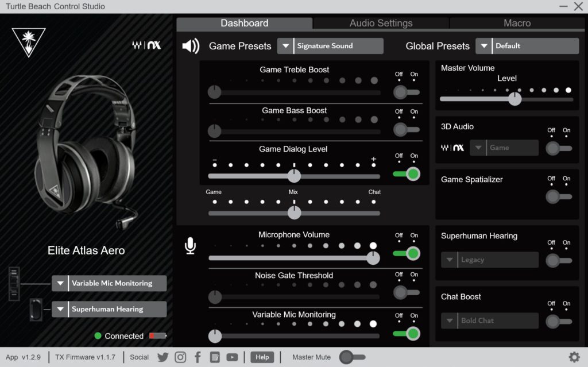Click the microphone icon near Microphone Volume
Screen dimensions: 588x367
pos(191,246)
